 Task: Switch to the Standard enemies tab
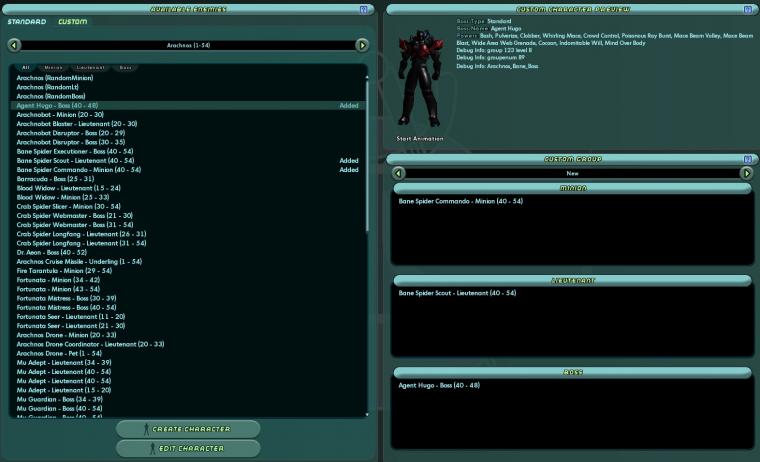(27, 22)
